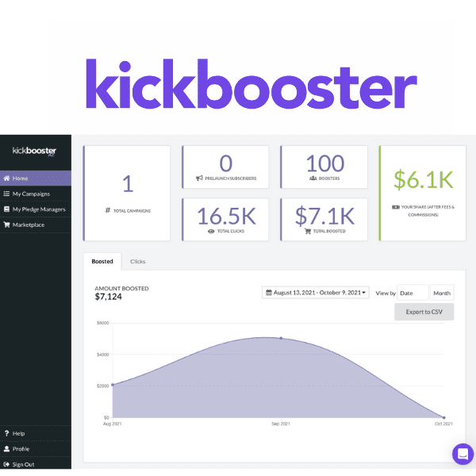View chart by Date
Viewport: 476px width, 476px height.
[x=413, y=293]
